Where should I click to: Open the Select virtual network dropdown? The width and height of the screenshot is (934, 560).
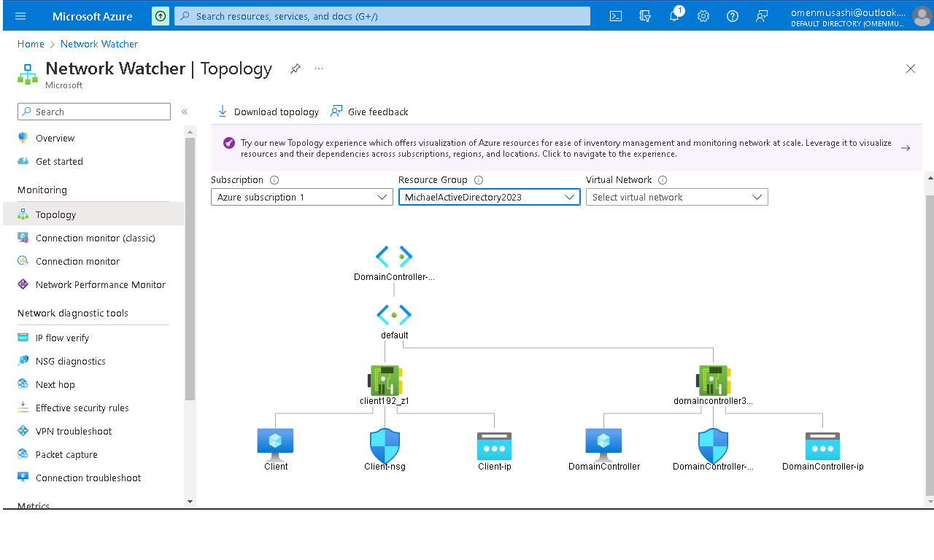[x=676, y=197]
